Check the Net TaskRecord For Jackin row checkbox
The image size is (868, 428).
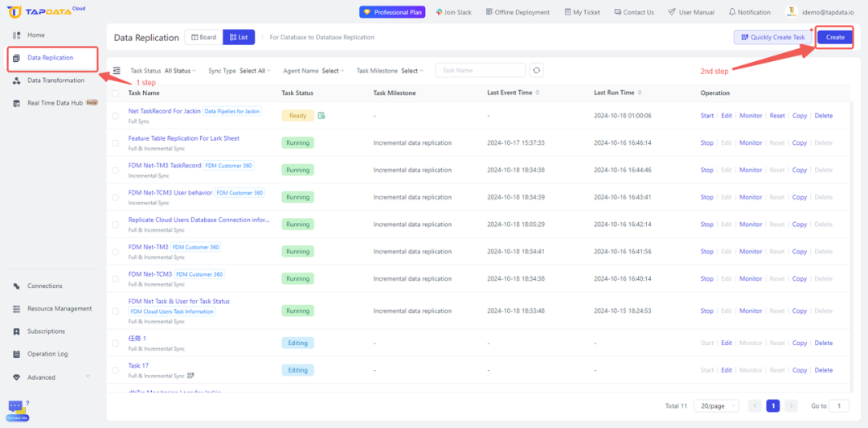(x=115, y=116)
